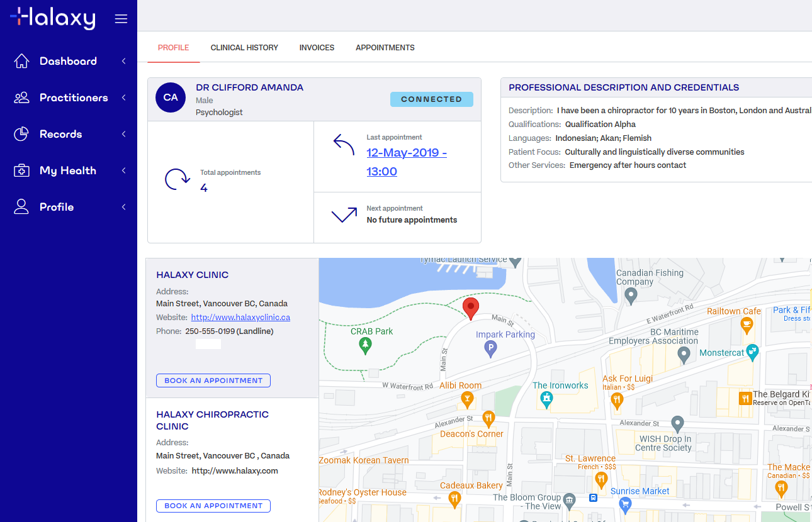Switch to the Clinical History tab
This screenshot has height=522, width=812.
pyautogui.click(x=244, y=47)
